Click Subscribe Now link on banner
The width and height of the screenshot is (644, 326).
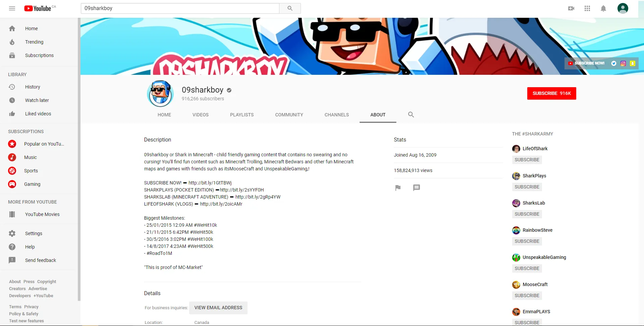tap(586, 63)
